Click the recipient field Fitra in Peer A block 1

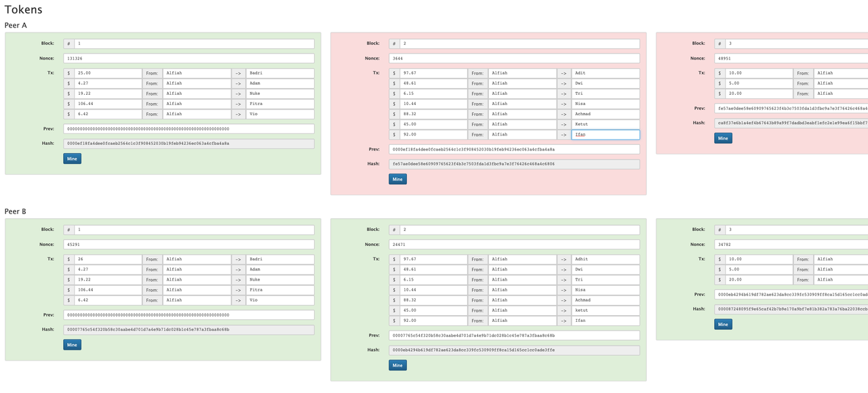pyautogui.click(x=280, y=104)
